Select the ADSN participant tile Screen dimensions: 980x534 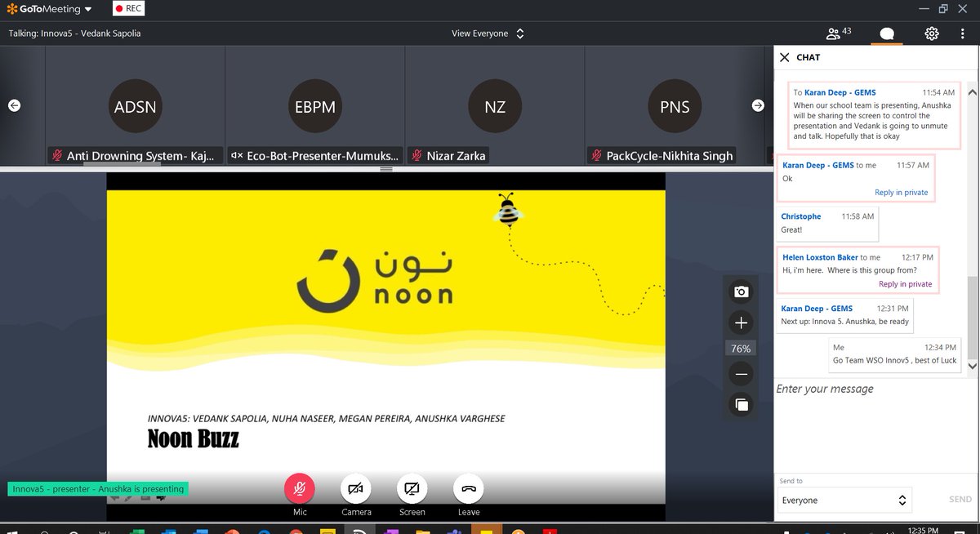tap(135, 106)
